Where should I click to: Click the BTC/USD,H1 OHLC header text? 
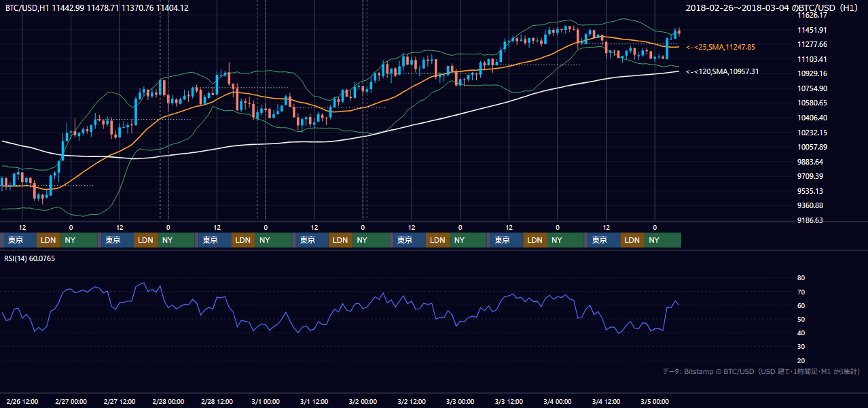tap(96, 7)
